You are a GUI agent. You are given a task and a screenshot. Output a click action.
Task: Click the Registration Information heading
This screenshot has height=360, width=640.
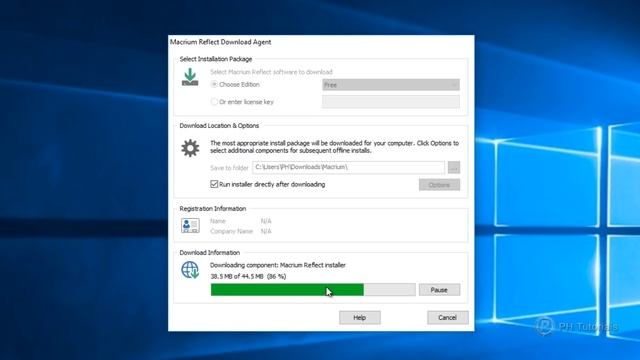pos(213,209)
